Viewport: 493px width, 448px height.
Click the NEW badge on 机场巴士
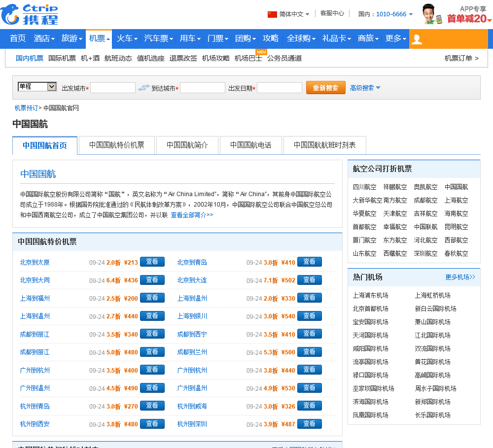click(x=261, y=52)
